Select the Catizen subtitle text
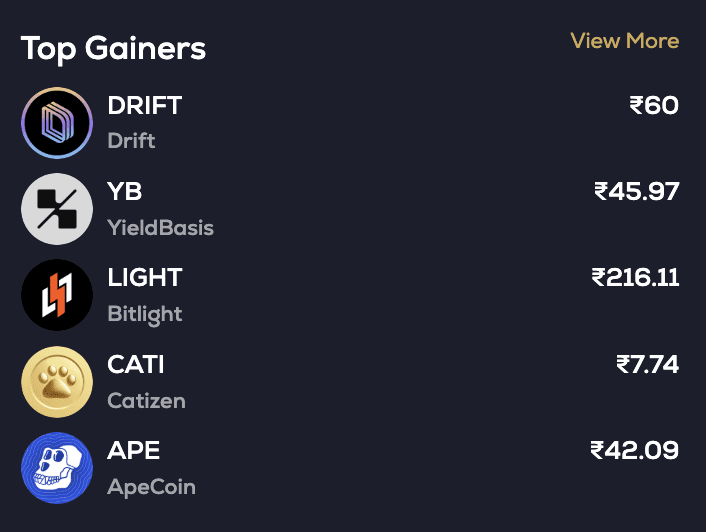The height and width of the screenshot is (532, 706). click(146, 401)
